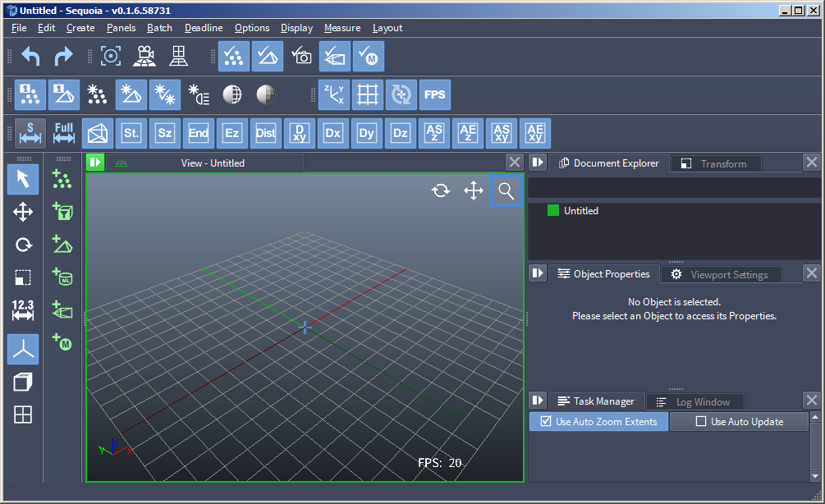The width and height of the screenshot is (825, 504).
Task: Switch to the Log Window tab
Action: tap(694, 402)
